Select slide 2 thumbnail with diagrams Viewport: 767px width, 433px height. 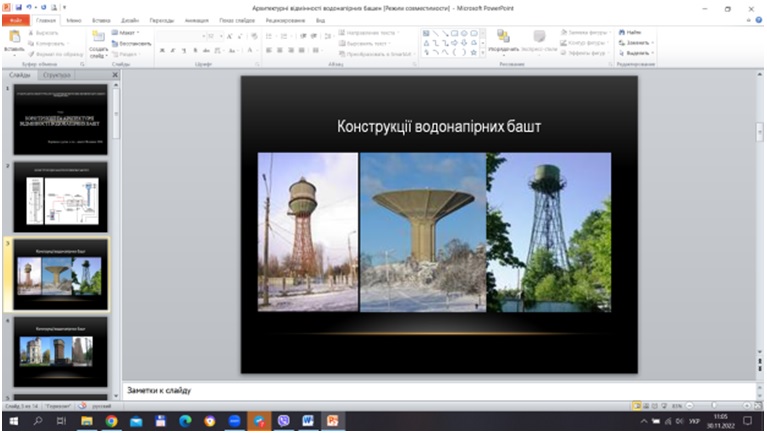click(61, 197)
